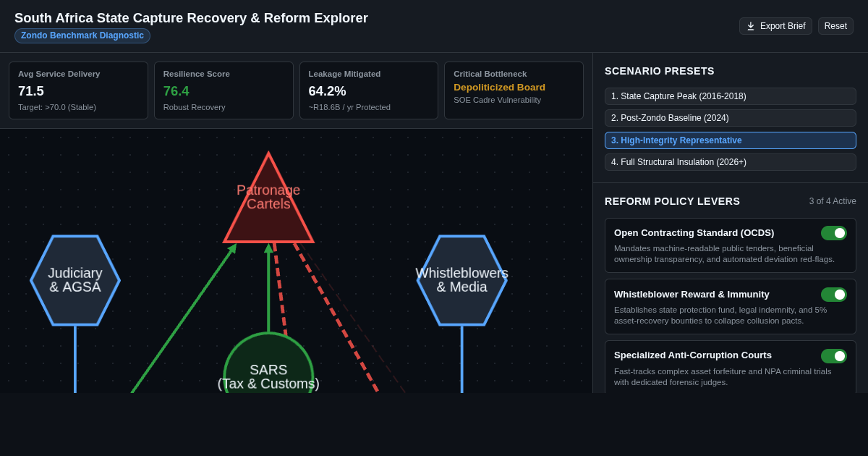Open the Critical Bottleneck metric card
The image size is (868, 456).
pyautogui.click(x=514, y=90)
